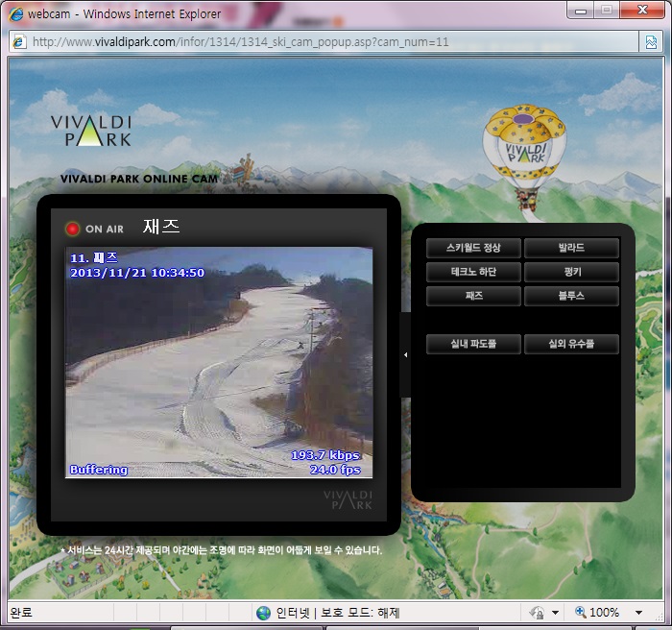The width and height of the screenshot is (672, 630).
Task: Open protected mode status '보호 모드: 해제'
Action: coord(360,613)
